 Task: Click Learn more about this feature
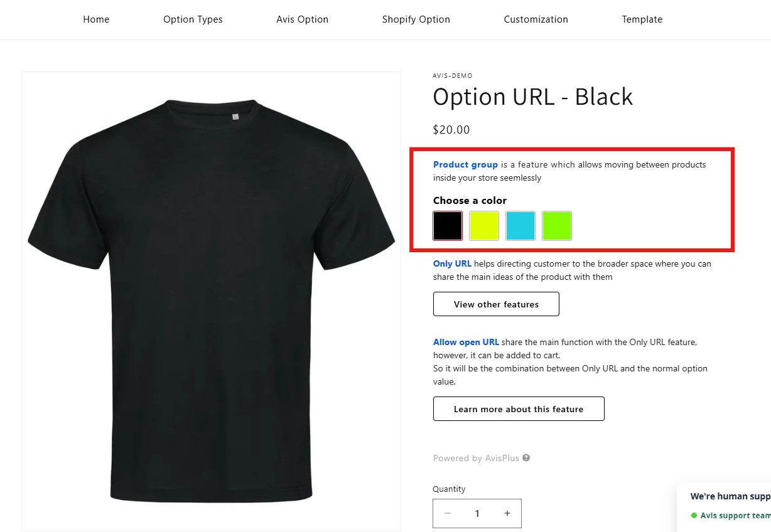(x=519, y=409)
